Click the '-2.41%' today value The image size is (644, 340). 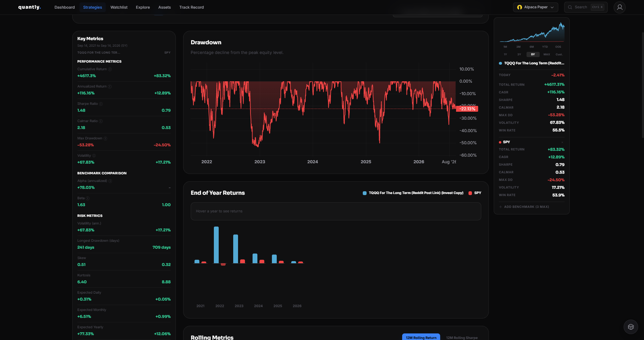pos(558,75)
